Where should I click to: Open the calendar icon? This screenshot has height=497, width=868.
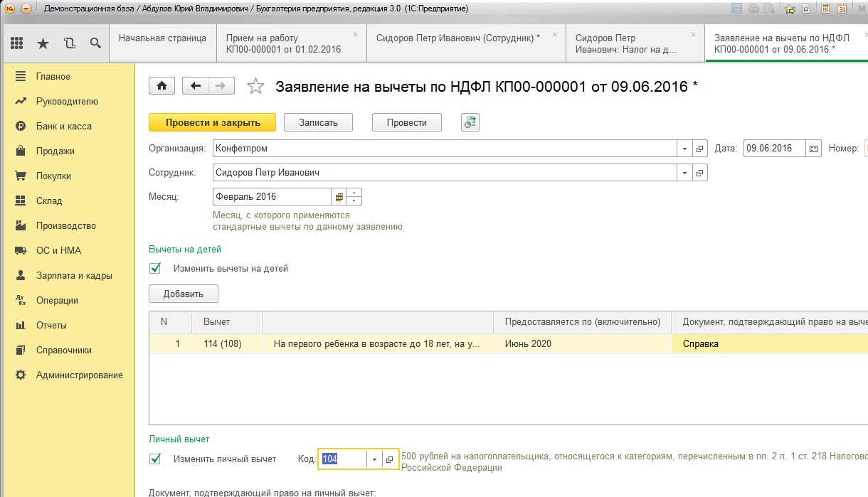tap(842, 9)
